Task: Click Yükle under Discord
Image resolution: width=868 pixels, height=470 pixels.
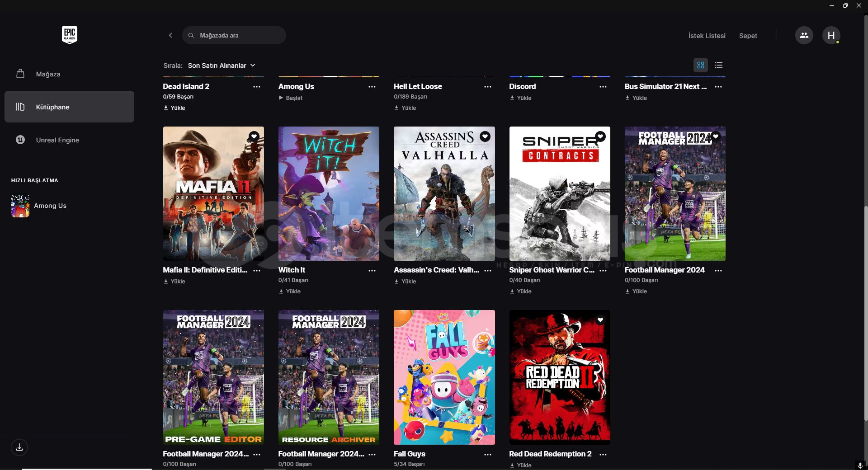Action: coord(520,98)
